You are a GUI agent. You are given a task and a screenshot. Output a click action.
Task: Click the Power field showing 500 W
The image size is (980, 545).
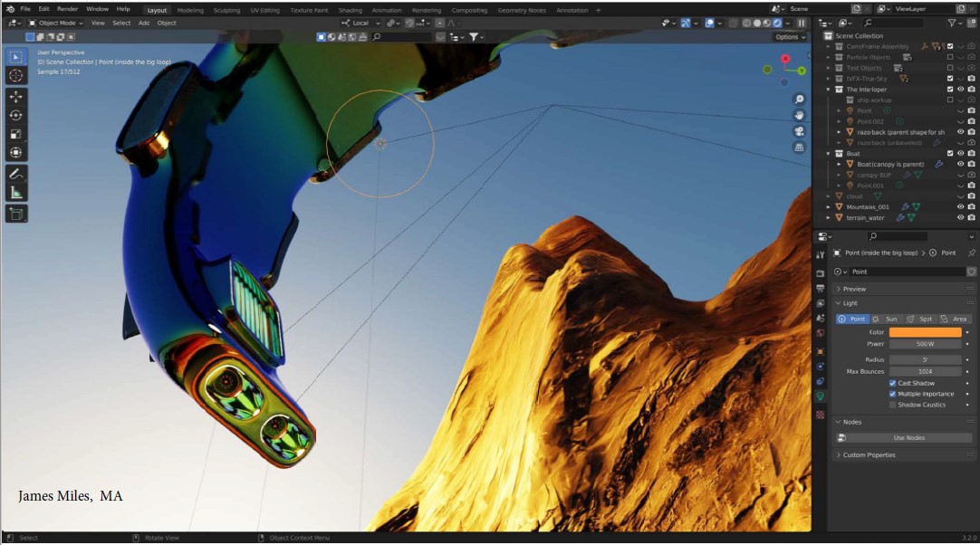(925, 344)
